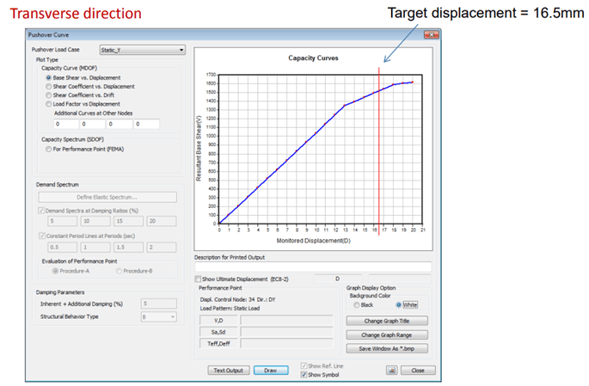Click the damping ratio field showing 15
589x386 pixels.
point(128,221)
